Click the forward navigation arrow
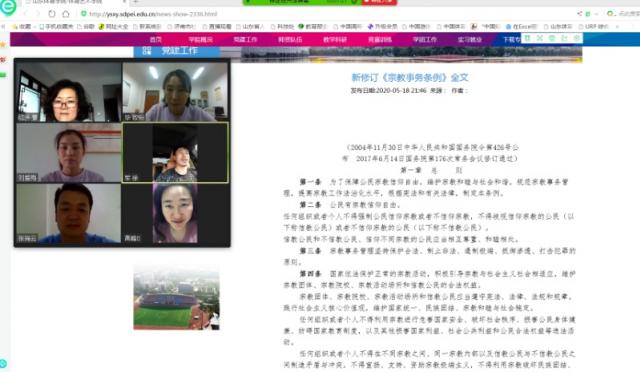Image resolution: width=640 pixels, height=372 pixels. coord(38,14)
